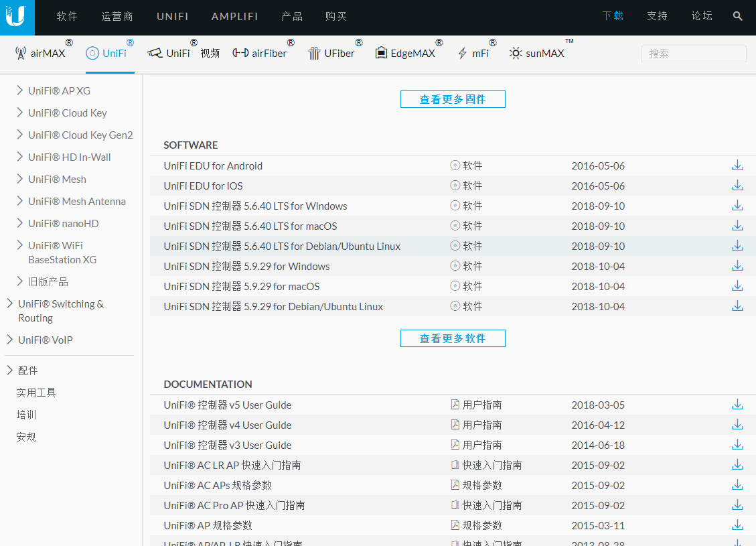Screen dimensions: 756x546
Task: Expand the UniFi Mesh sidebar entry
Action: tap(60, 179)
